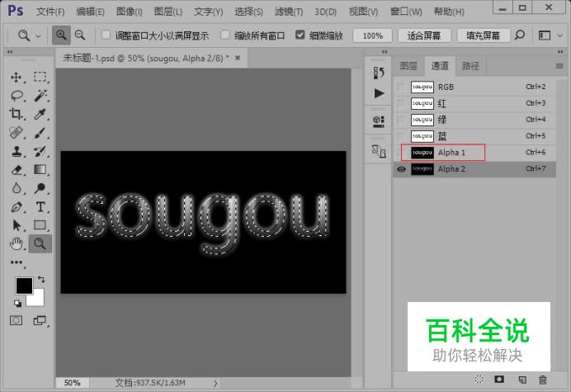Enable zoom all windows checkbox
The height and width of the screenshot is (392, 571).
click(x=225, y=35)
